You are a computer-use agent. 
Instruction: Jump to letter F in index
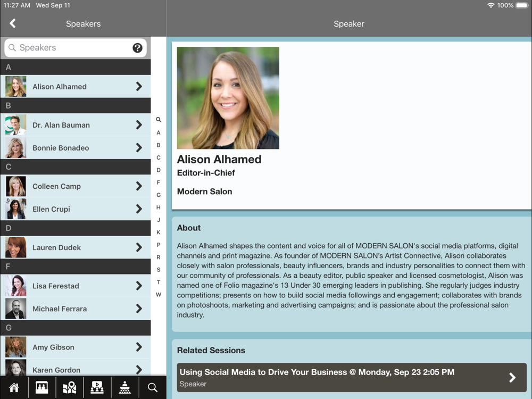point(159,182)
